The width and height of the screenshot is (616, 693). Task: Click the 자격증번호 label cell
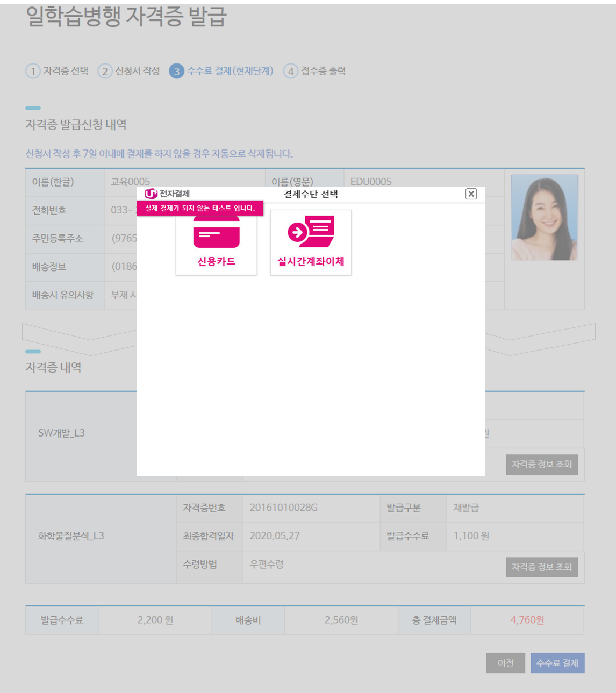click(209, 508)
